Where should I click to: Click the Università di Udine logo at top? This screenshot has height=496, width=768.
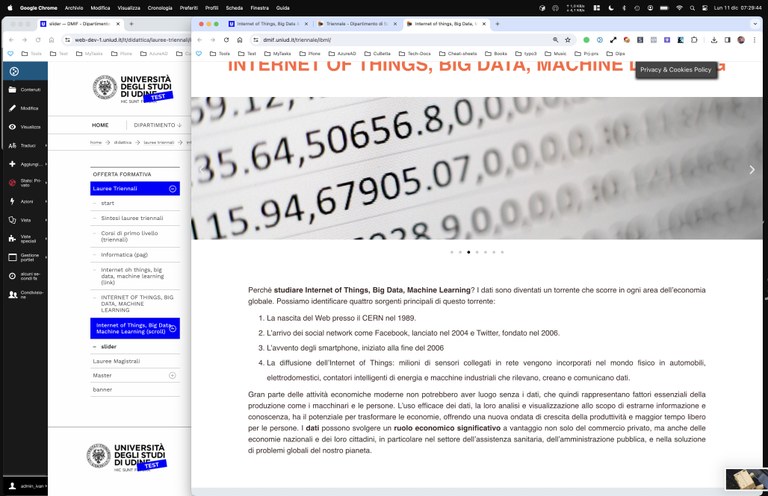point(132,89)
